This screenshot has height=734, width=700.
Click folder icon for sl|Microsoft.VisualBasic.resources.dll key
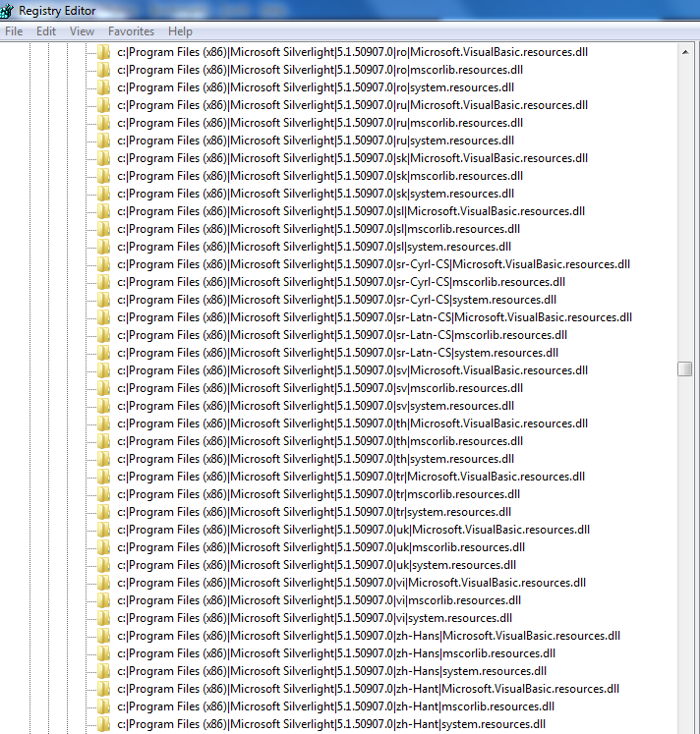coord(103,211)
